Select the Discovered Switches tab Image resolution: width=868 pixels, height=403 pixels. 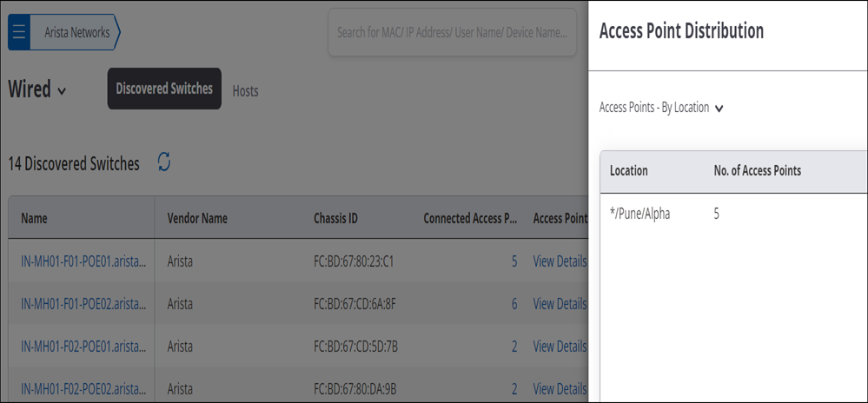pyautogui.click(x=164, y=89)
